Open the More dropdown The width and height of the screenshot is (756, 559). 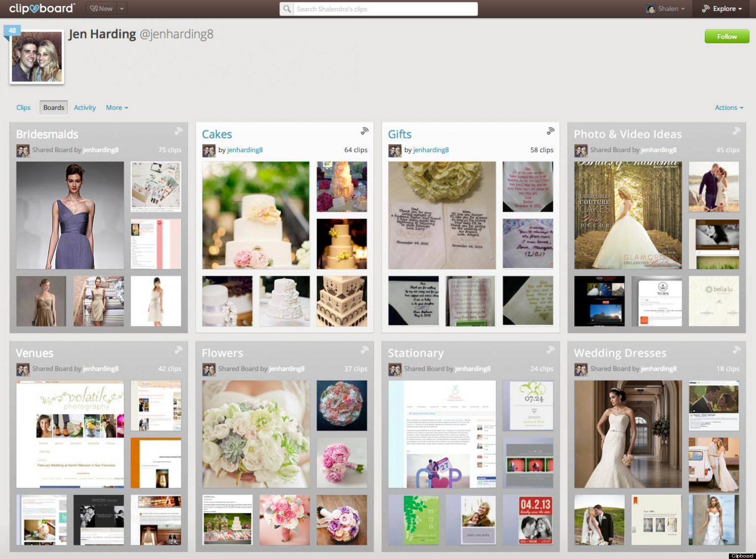coord(117,107)
